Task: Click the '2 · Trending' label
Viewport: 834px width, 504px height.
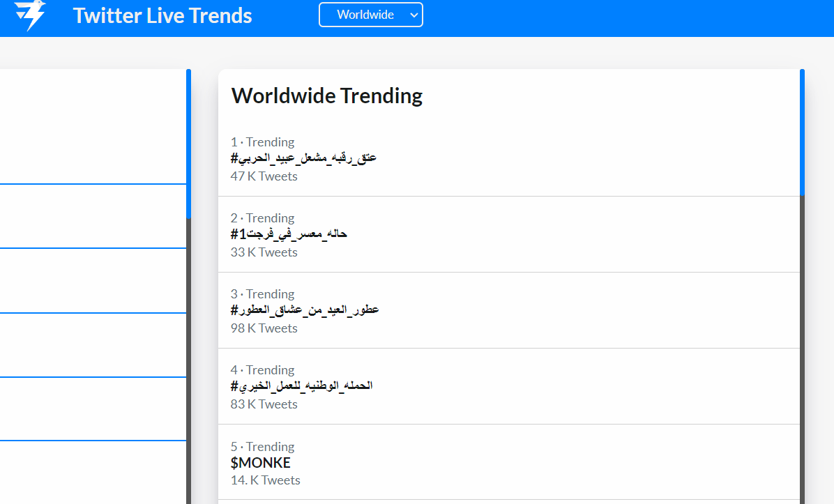Action: 262,218
